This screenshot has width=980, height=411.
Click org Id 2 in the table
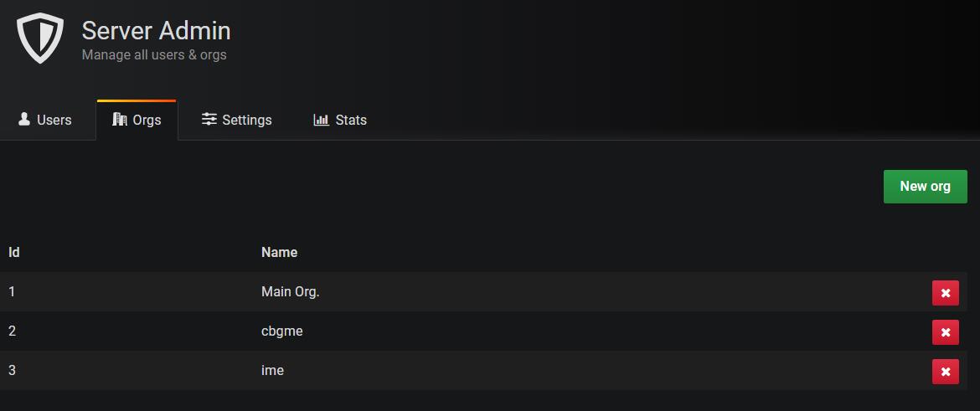[x=13, y=331]
